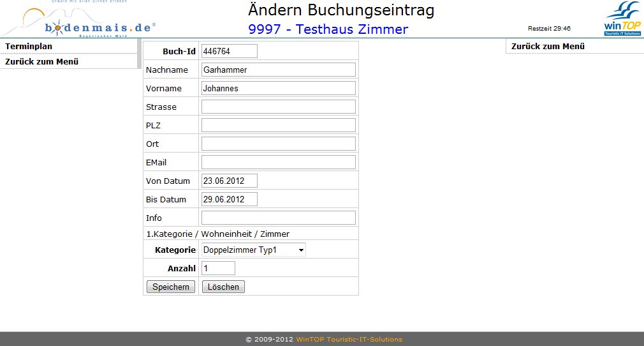Screen dimensions: 644x346
Task: Click the Buch-Id input field
Action: tap(229, 51)
